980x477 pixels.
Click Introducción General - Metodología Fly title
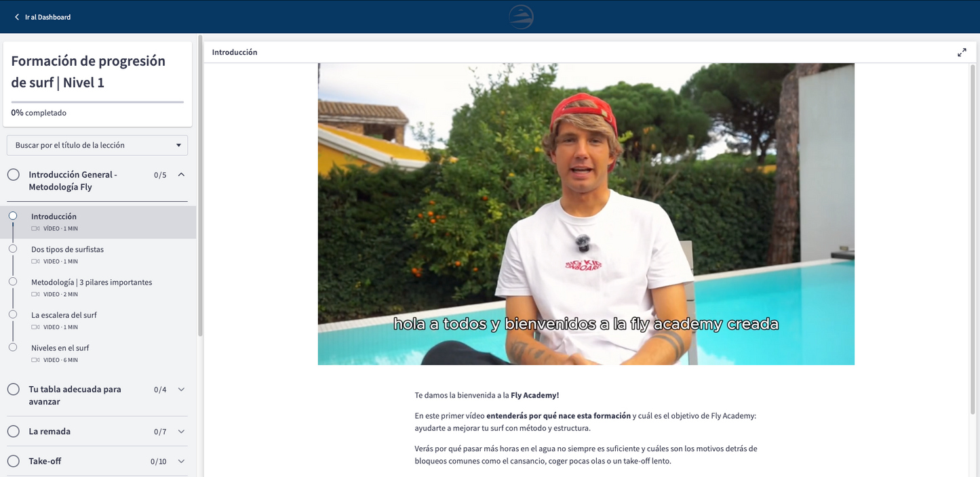(73, 181)
